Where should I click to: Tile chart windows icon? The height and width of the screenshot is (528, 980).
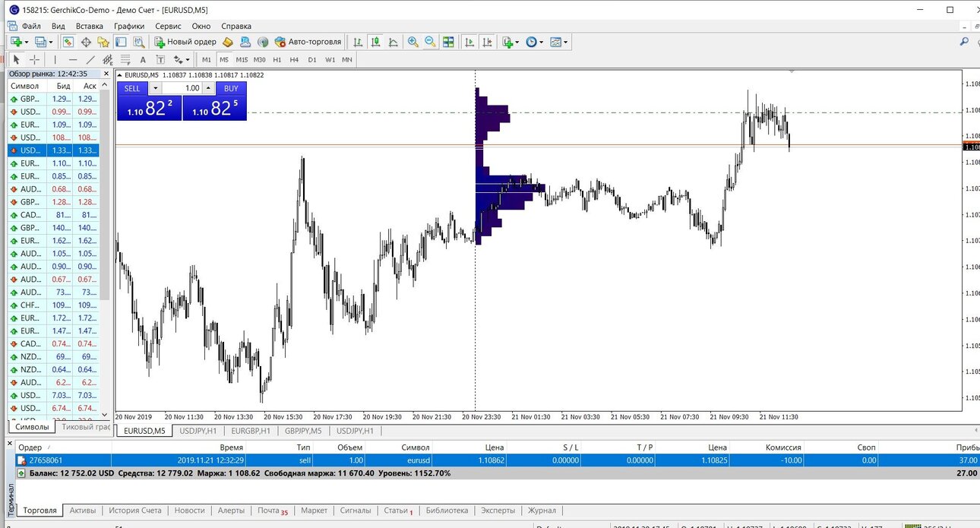[x=448, y=42]
